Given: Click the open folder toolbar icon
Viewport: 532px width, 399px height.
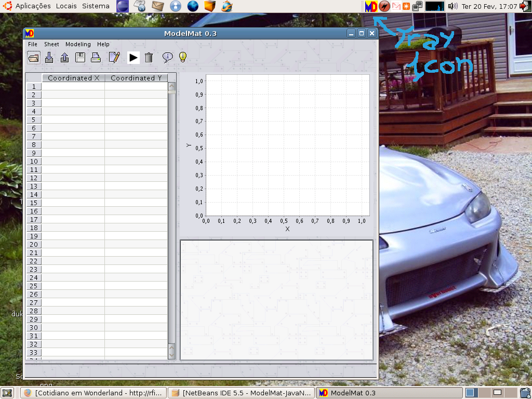Looking at the screenshot, I should click(34, 58).
